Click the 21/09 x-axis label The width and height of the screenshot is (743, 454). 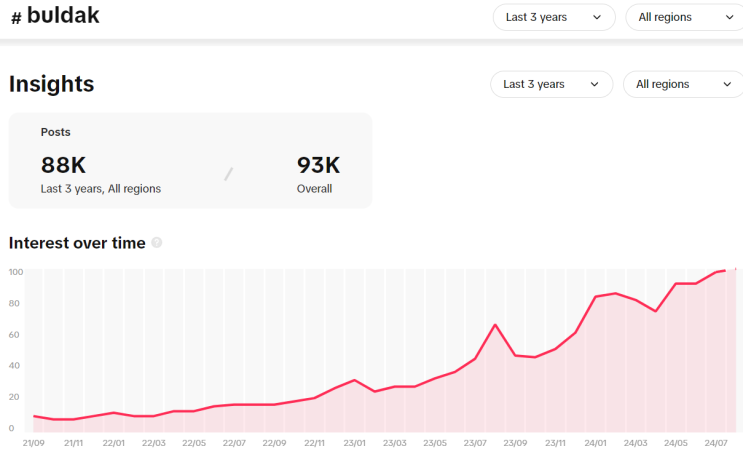[x=33, y=443]
